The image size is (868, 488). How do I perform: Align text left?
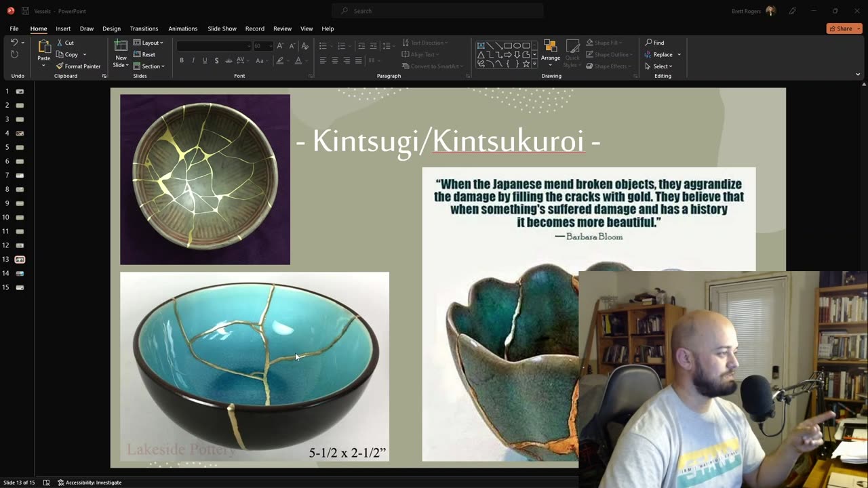coord(323,60)
